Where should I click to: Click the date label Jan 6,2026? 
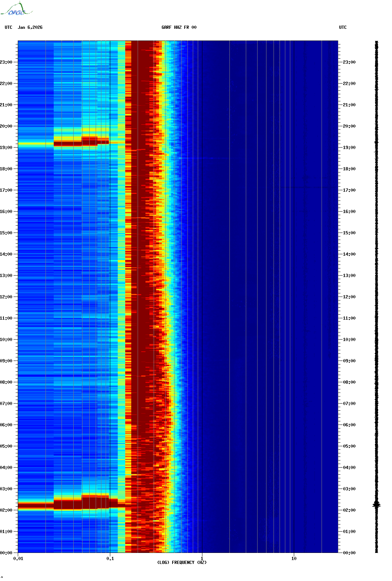tap(30, 27)
